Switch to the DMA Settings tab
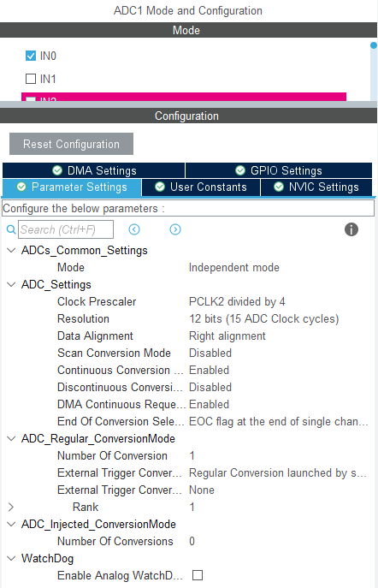The image size is (378, 588). pyautogui.click(x=94, y=170)
